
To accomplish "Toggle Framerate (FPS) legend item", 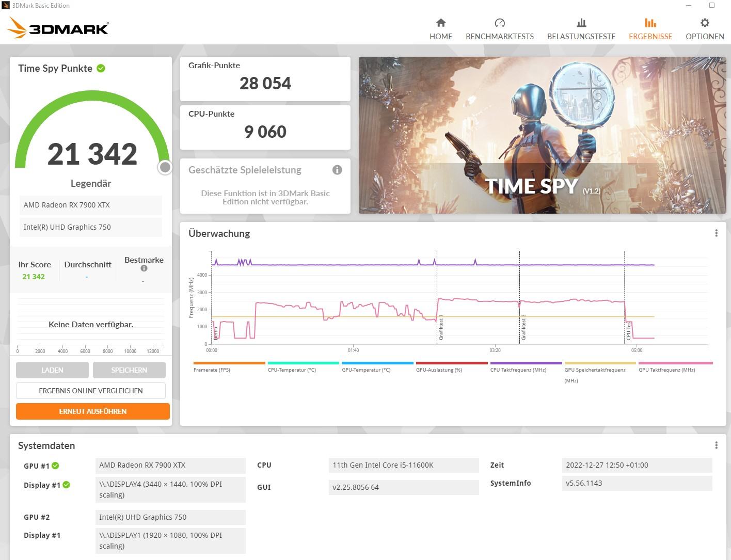I will click(x=229, y=367).
